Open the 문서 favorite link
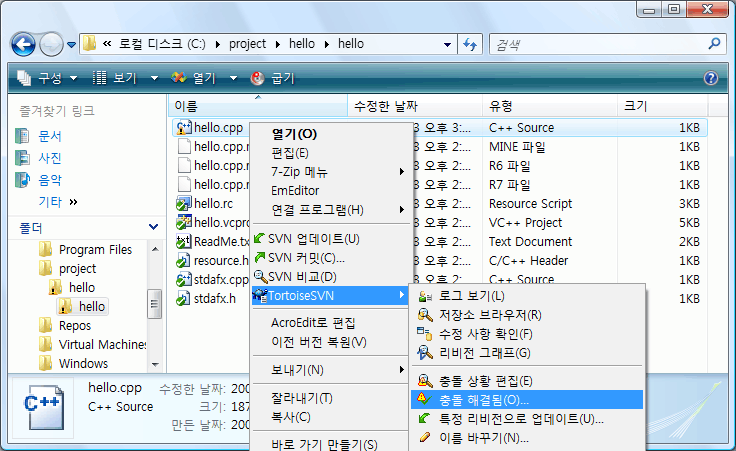Viewport: 736px width, 451px height. [50, 136]
